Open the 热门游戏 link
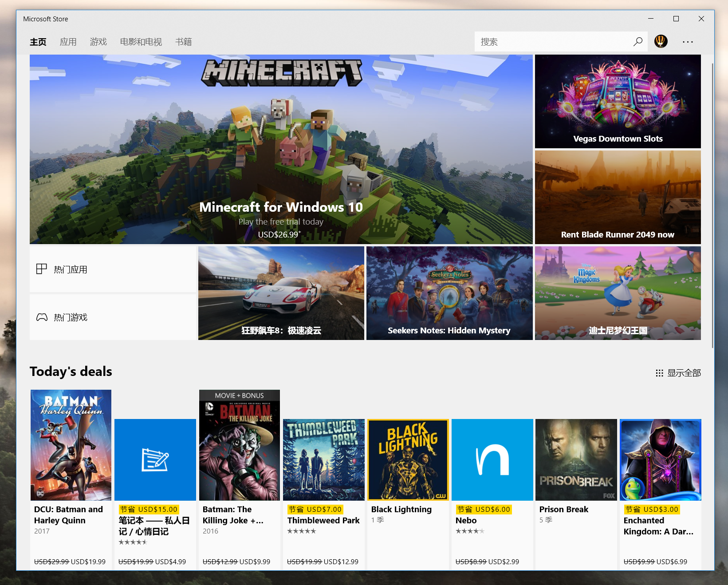The image size is (728, 585). (113, 317)
